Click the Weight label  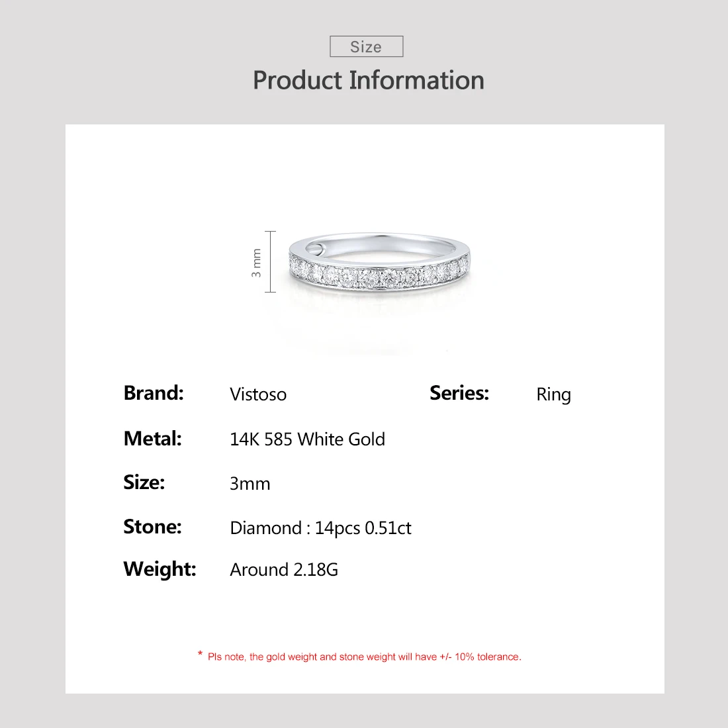(x=159, y=569)
